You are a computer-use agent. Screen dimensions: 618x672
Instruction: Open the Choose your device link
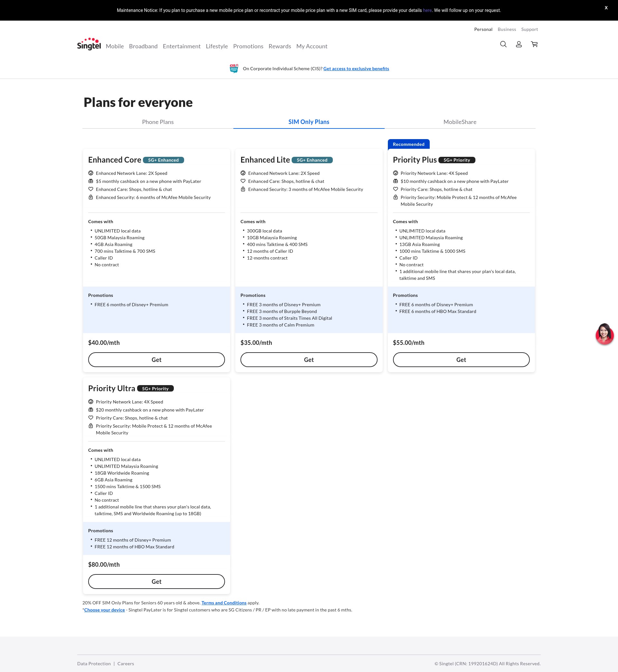coord(104,610)
